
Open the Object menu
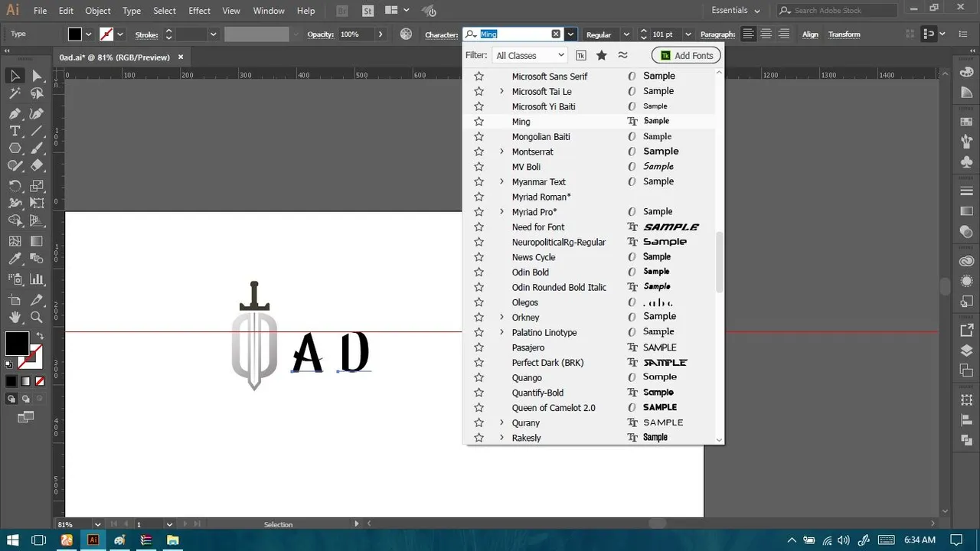click(98, 11)
